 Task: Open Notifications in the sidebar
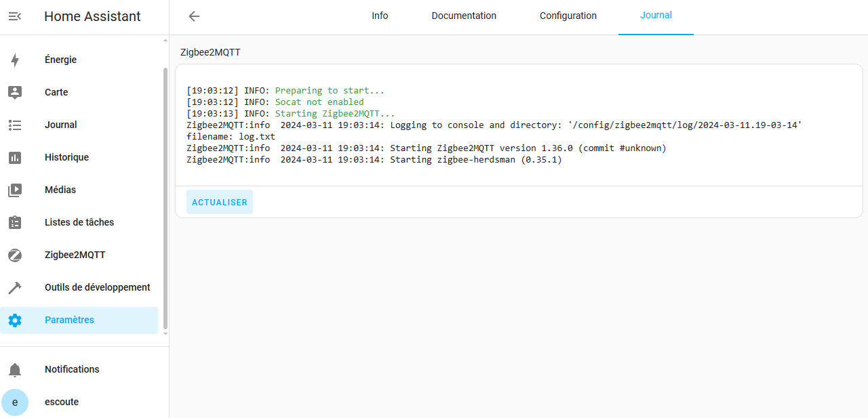[79, 369]
